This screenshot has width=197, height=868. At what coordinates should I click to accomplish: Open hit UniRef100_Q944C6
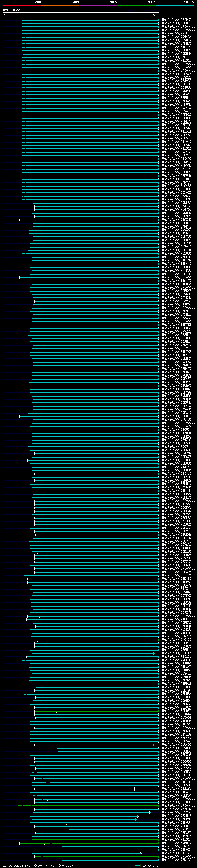(x=177, y=37)
